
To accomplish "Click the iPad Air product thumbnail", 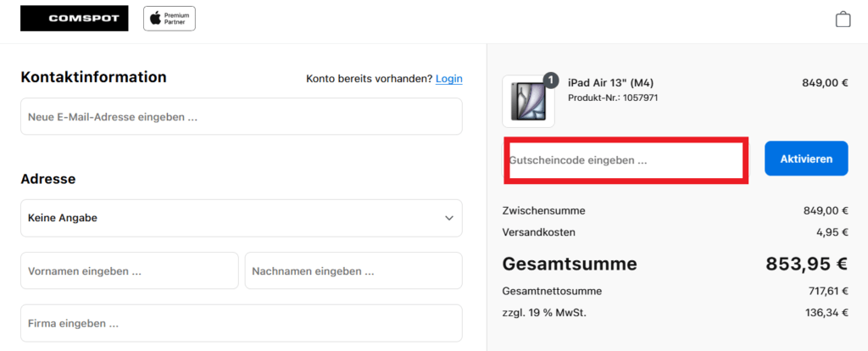I will tap(528, 101).
